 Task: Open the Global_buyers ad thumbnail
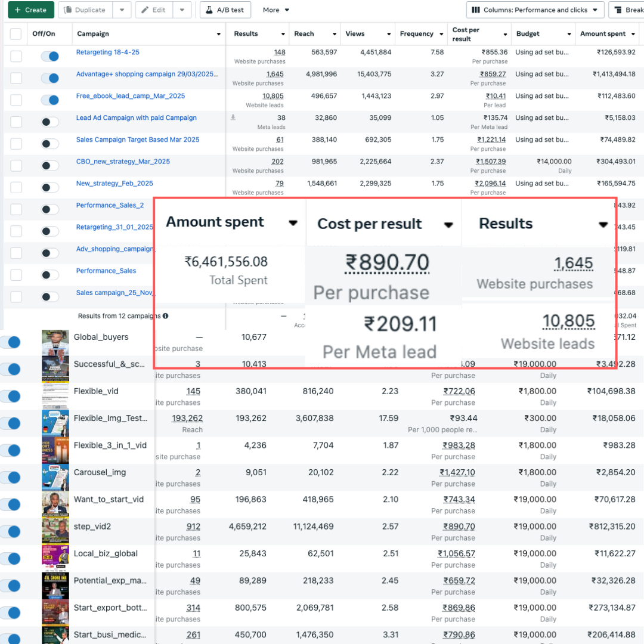pos(55,342)
